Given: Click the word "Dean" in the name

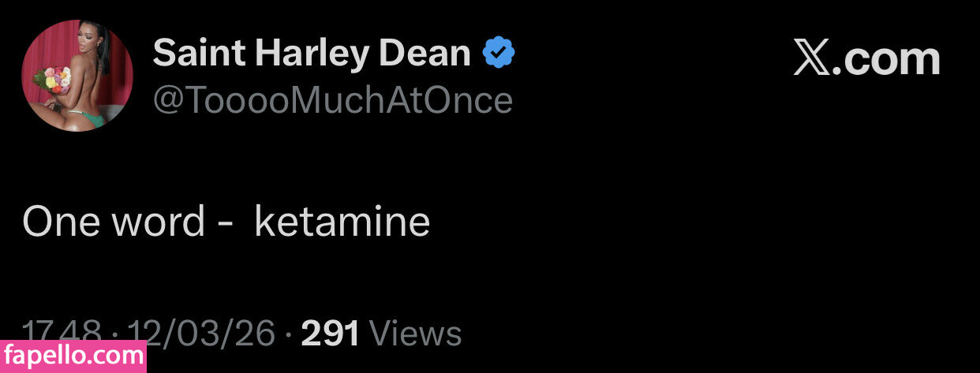Looking at the screenshot, I should point(425,54).
